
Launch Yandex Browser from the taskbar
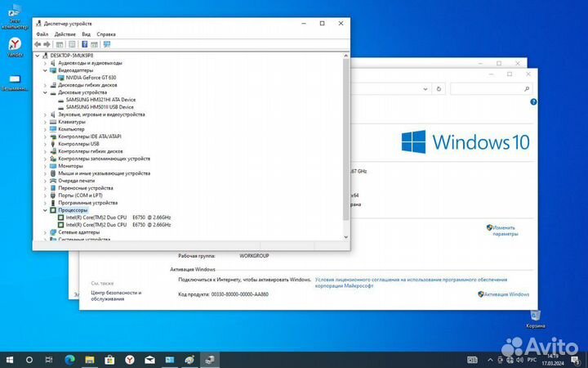130,359
